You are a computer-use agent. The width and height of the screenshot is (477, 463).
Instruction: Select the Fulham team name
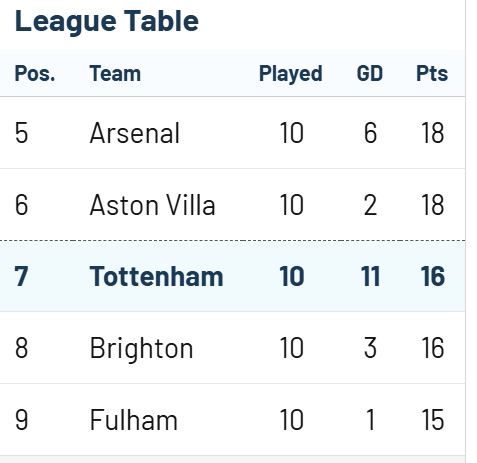click(133, 420)
